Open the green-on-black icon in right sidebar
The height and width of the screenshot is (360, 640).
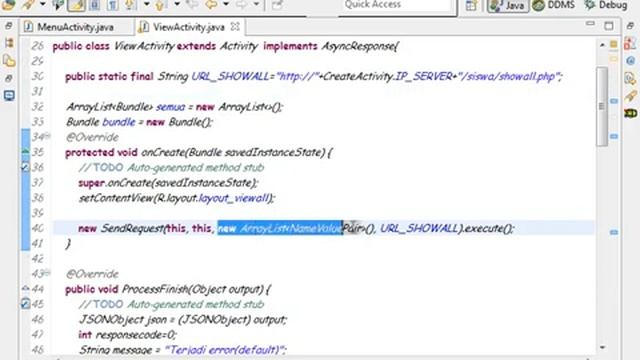(x=631, y=113)
